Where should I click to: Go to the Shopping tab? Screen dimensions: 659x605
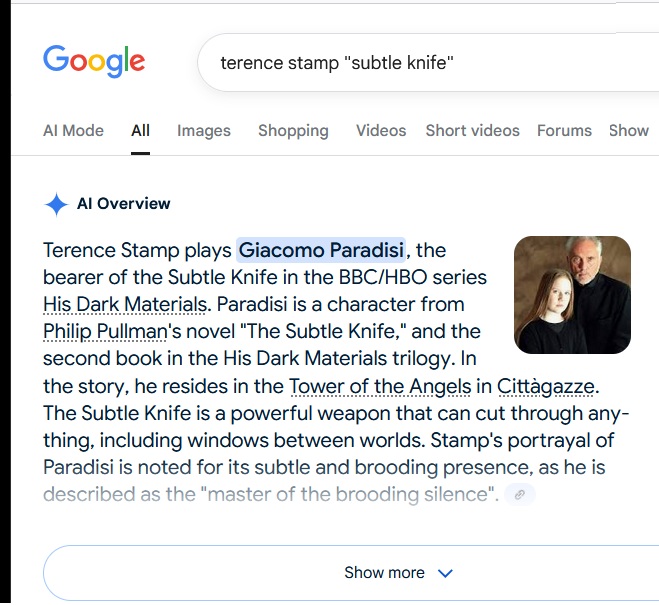coord(293,130)
